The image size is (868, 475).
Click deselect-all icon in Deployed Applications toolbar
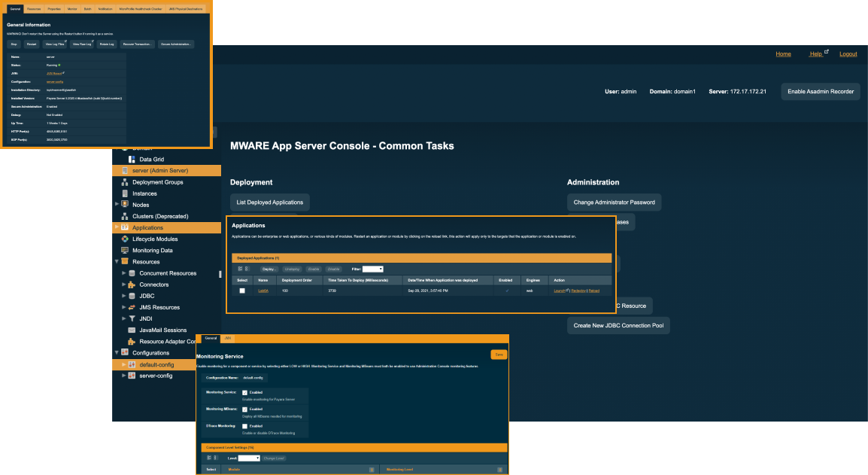pyautogui.click(x=247, y=269)
